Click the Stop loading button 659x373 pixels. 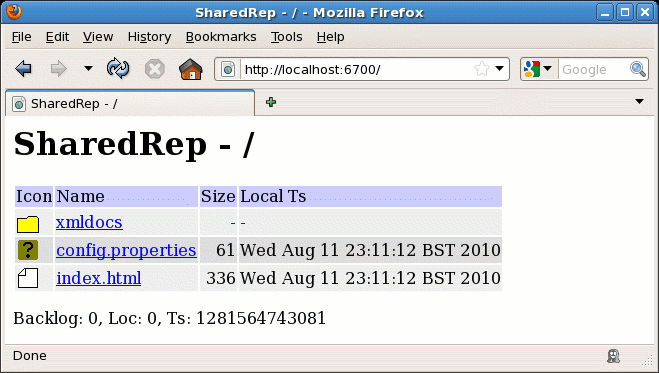[155, 69]
